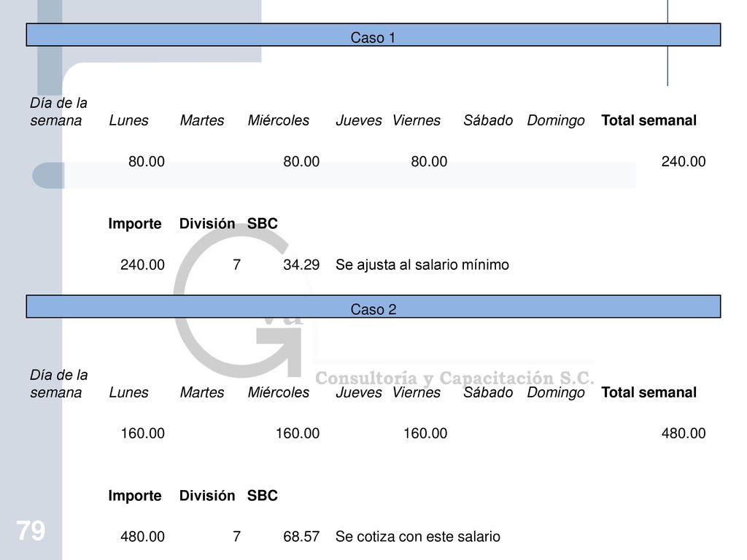The height and width of the screenshot is (560, 747).
Task: Select "Martes" column header in Caso 1
Action: (202, 120)
